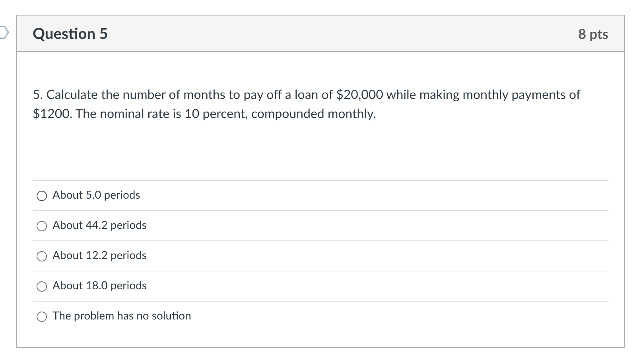Click the 'About 44.2 periods' answer label
Screen dimensions: 641x364
99,225
